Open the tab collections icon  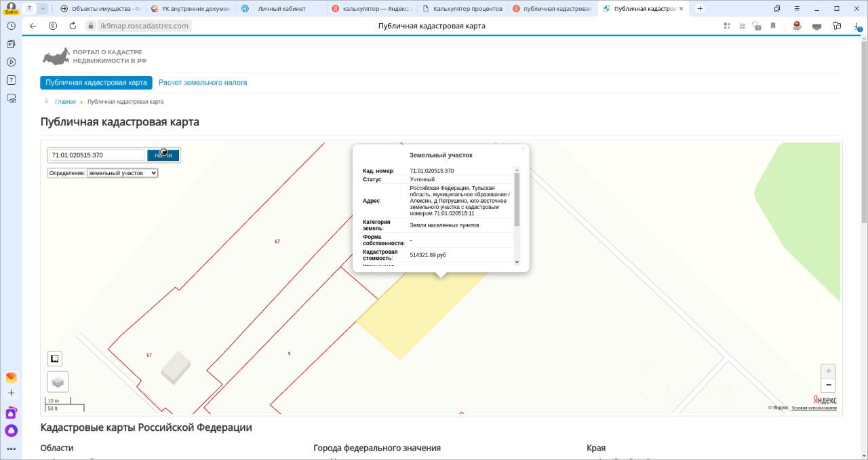(x=776, y=9)
